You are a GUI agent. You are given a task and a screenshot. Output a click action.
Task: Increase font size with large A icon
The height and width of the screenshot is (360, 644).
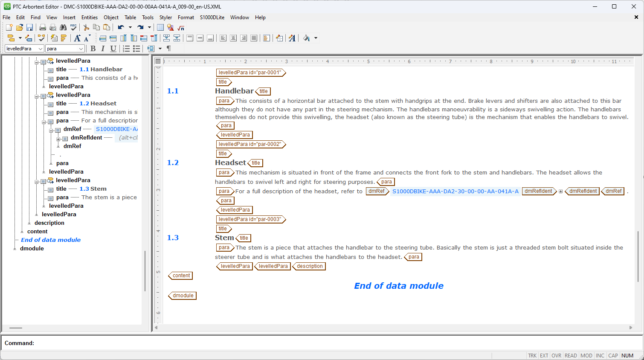tap(77, 38)
